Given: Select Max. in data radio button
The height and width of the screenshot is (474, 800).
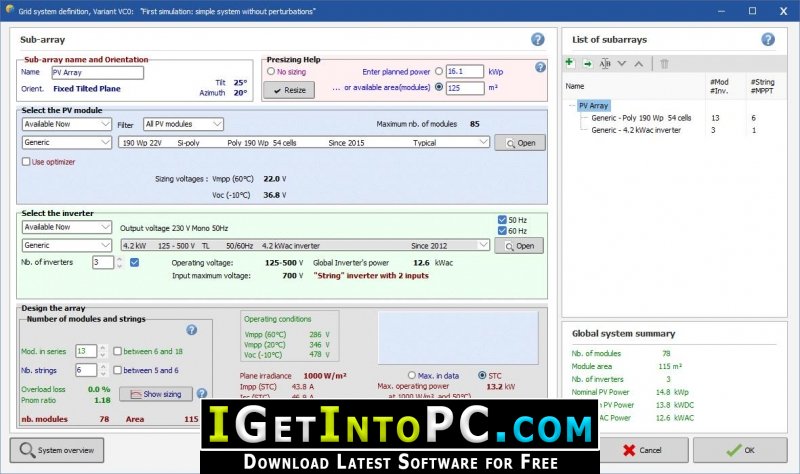Looking at the screenshot, I should click(x=412, y=376).
